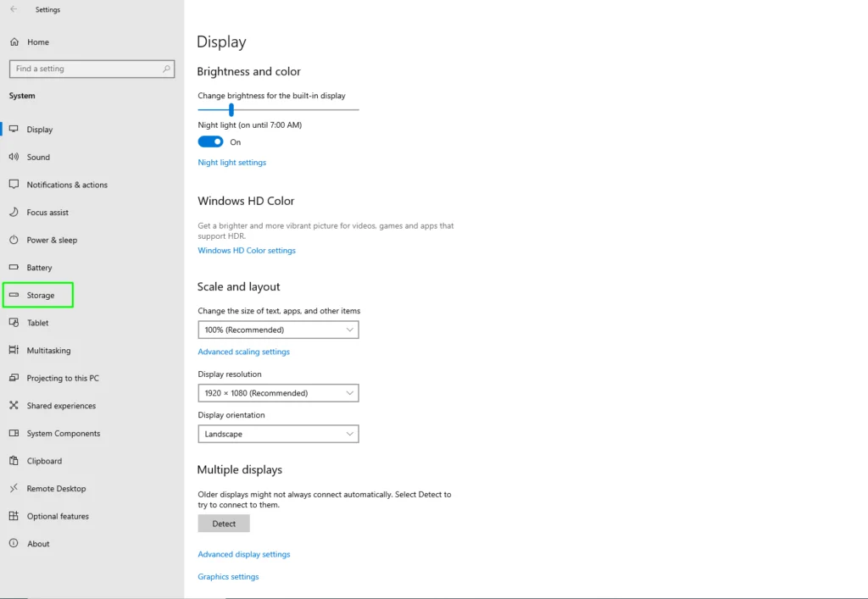
Task: Open Graphics settings link
Action: [x=228, y=577]
